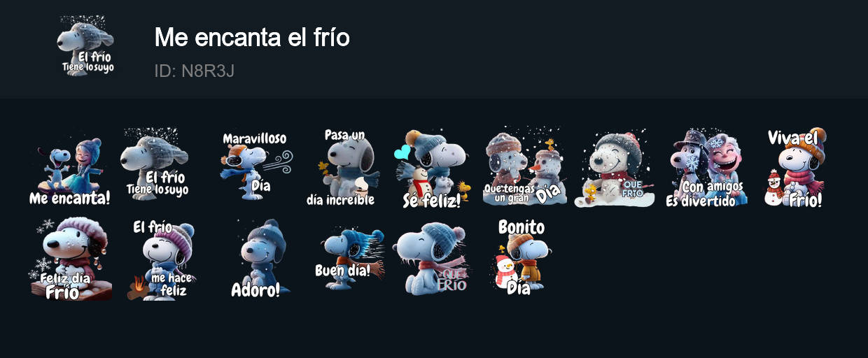This screenshot has width=868, height=358.
Task: Choose the 'Feliz día Frío' sticker
Action: point(70,259)
